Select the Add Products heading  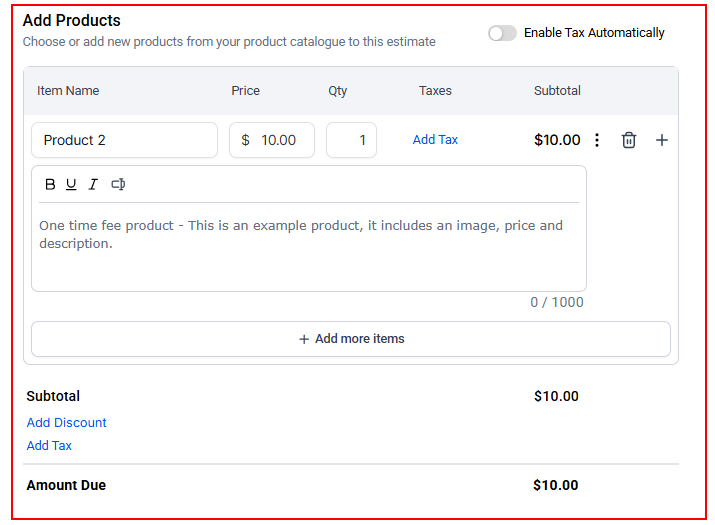[72, 21]
